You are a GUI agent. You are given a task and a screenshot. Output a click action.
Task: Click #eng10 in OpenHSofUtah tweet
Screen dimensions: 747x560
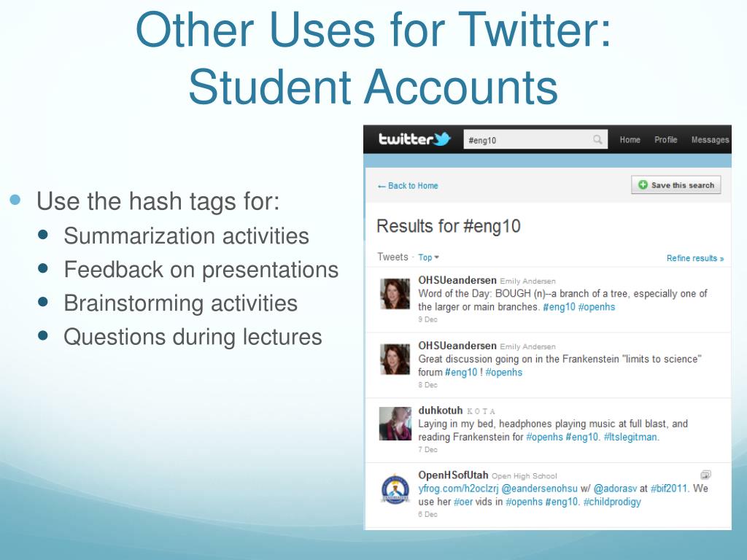(x=562, y=502)
